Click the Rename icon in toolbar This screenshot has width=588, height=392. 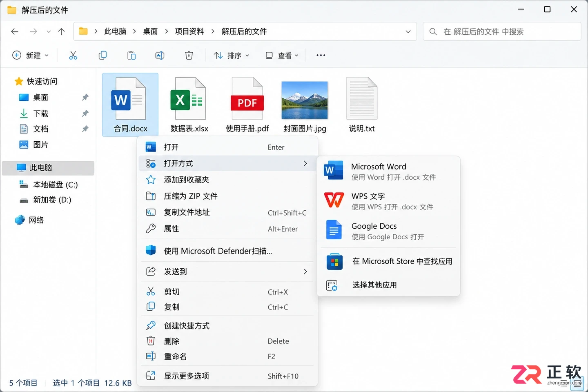pyautogui.click(x=160, y=56)
